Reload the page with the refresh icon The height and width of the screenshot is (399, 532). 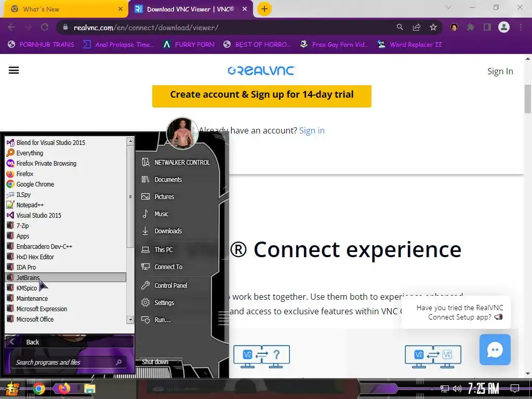coord(45,28)
